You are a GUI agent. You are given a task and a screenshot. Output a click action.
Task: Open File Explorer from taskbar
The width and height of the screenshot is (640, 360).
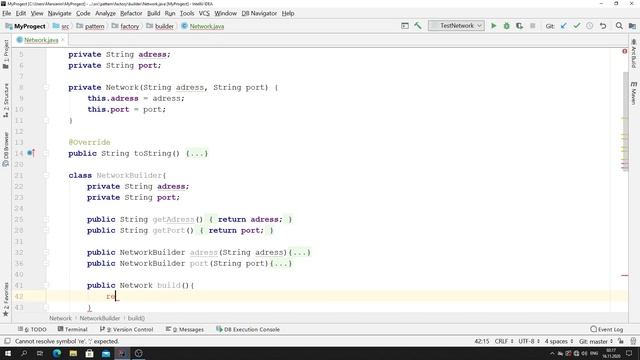(73, 353)
